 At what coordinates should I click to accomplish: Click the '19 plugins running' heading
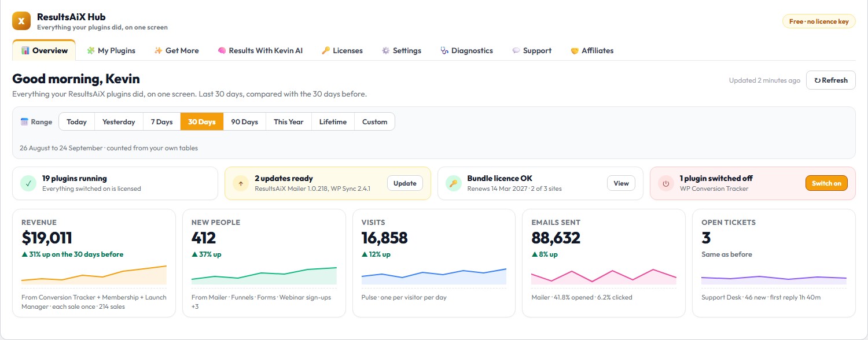75,179
